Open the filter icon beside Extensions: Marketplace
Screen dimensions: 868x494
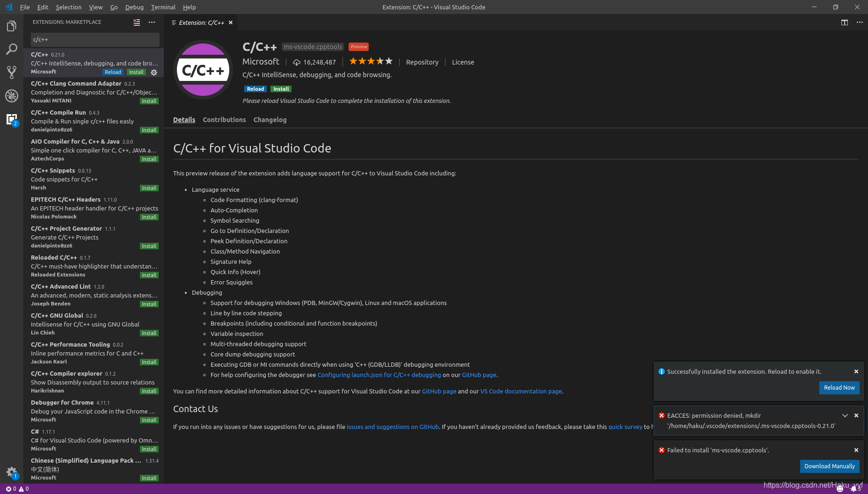pyautogui.click(x=136, y=22)
